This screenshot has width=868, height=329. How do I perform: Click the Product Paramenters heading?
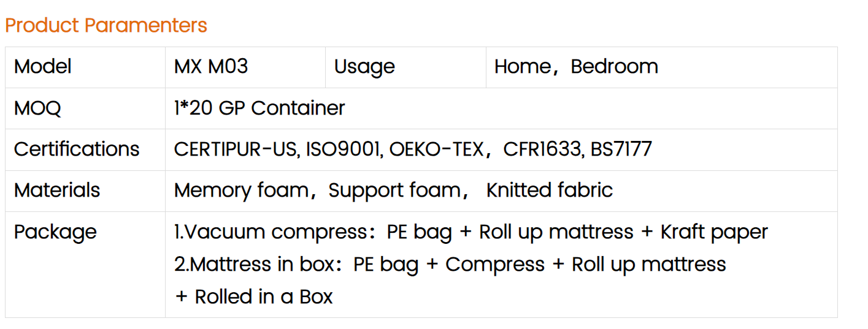(x=106, y=26)
